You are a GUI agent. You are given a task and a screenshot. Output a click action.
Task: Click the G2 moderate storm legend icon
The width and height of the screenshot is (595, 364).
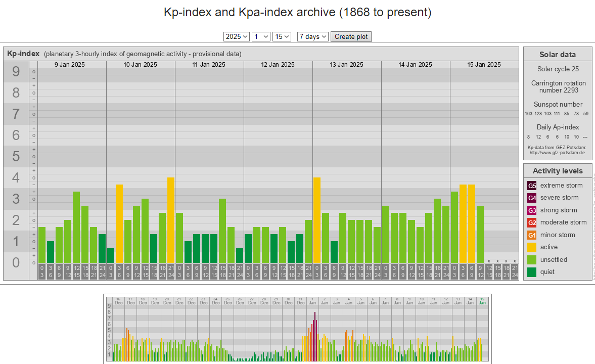[532, 222]
